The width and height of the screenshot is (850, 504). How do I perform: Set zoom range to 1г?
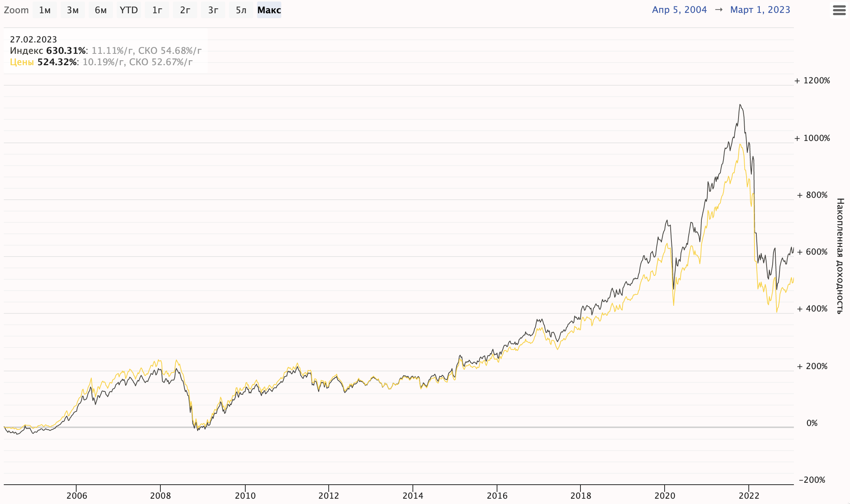coord(157,10)
